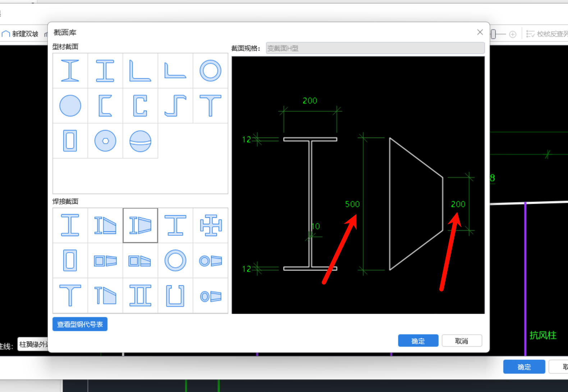Cancel the section library dialog
Image resolution: width=568 pixels, height=392 pixels.
point(462,341)
